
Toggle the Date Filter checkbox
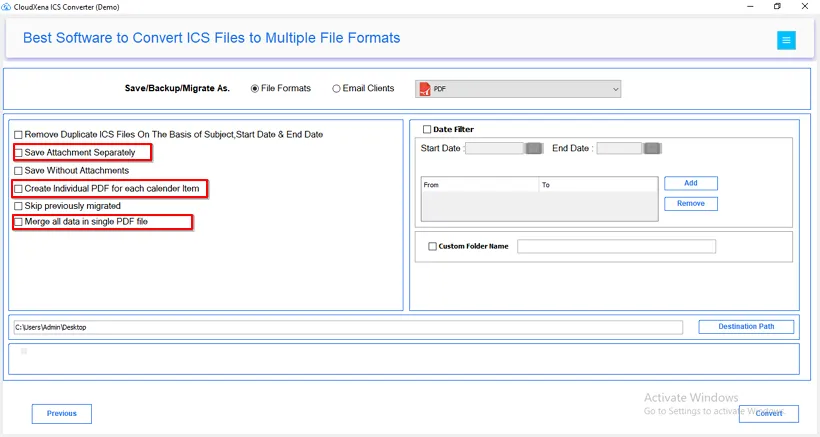pyautogui.click(x=427, y=129)
